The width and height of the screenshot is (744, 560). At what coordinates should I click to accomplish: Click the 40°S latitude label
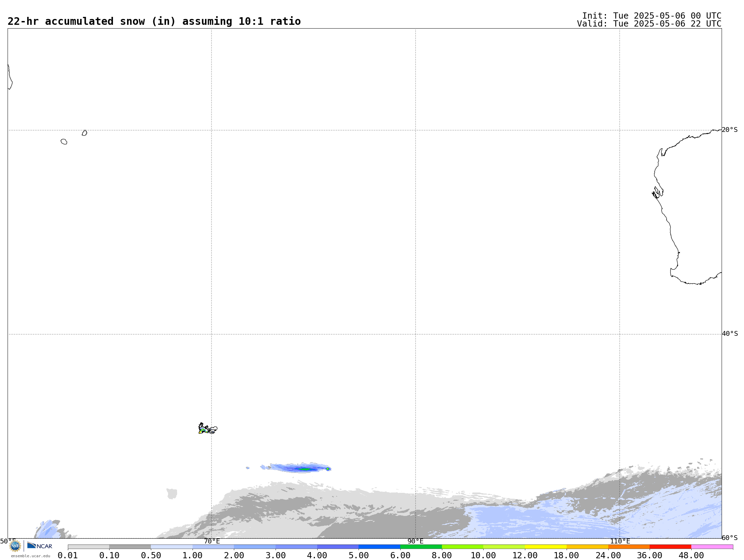click(730, 334)
